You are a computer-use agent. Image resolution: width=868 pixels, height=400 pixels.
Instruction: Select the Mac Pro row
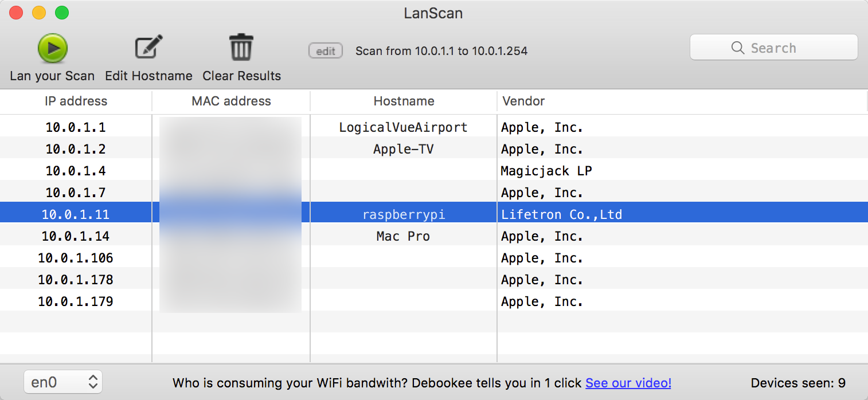pyautogui.click(x=403, y=236)
